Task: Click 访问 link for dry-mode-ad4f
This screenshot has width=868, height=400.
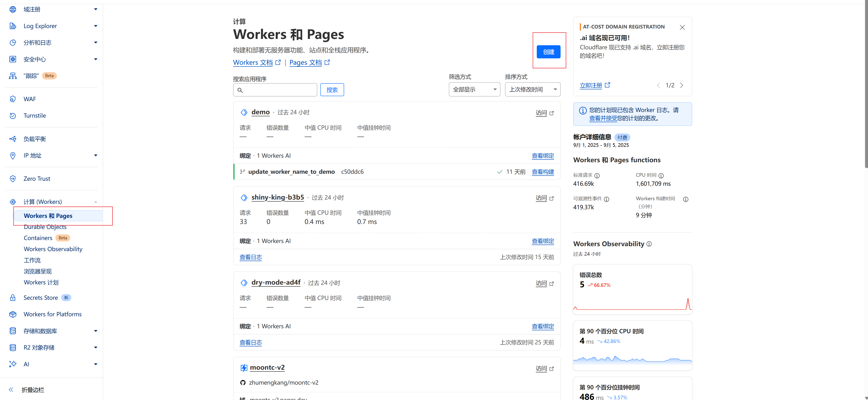Action: (x=544, y=283)
